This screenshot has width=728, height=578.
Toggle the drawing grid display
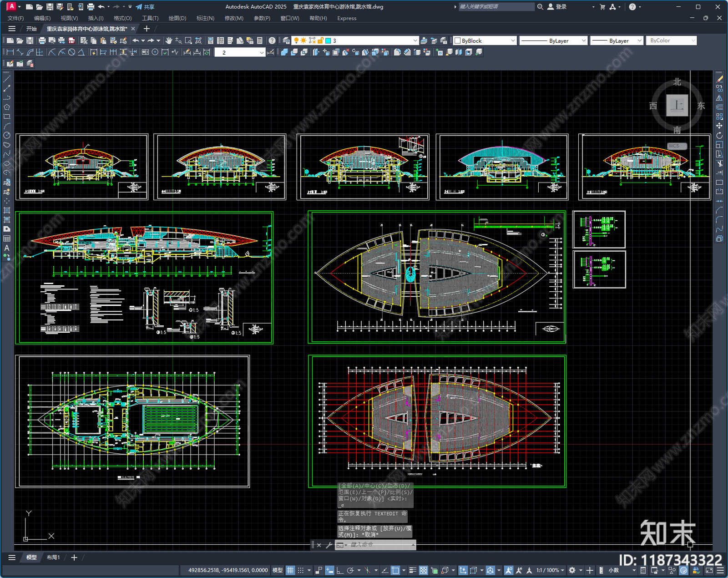coord(290,570)
